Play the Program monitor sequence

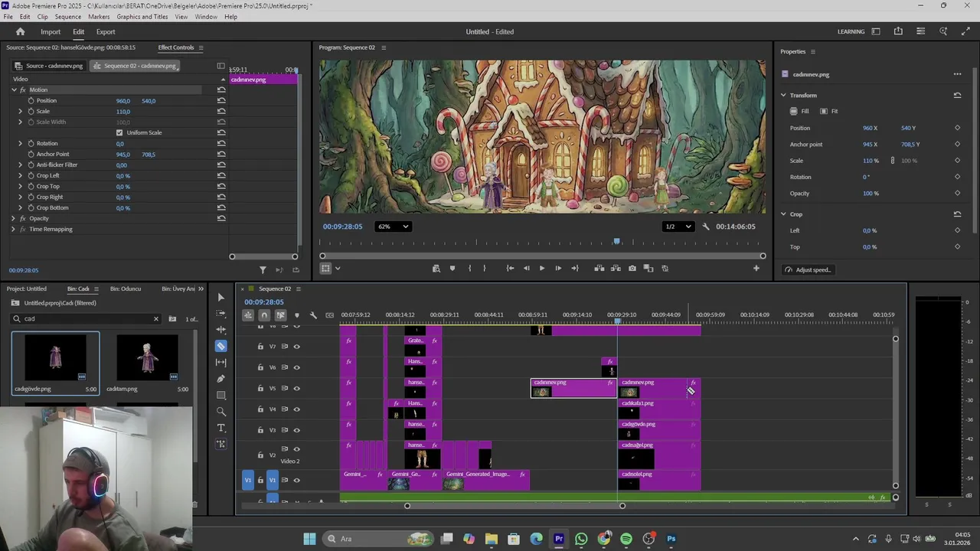click(542, 269)
